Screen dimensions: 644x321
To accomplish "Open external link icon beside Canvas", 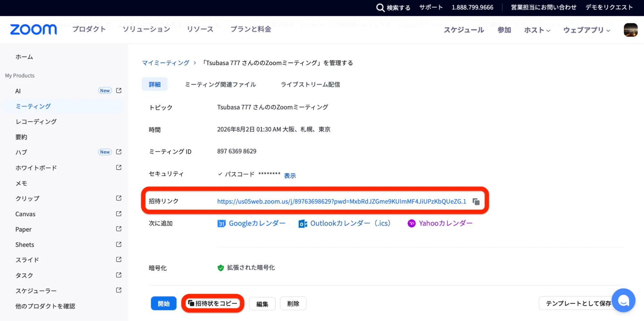I will pyautogui.click(x=119, y=213).
